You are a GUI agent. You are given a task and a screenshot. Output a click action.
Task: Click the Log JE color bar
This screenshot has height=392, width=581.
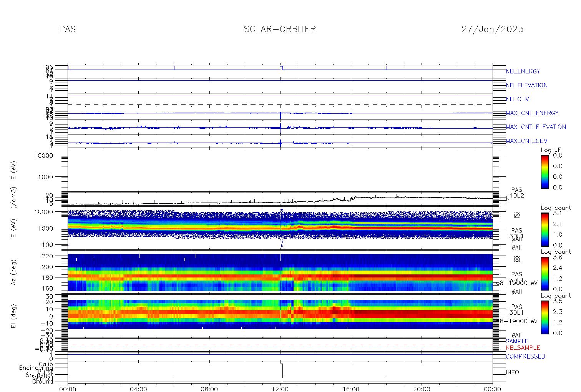545,171
